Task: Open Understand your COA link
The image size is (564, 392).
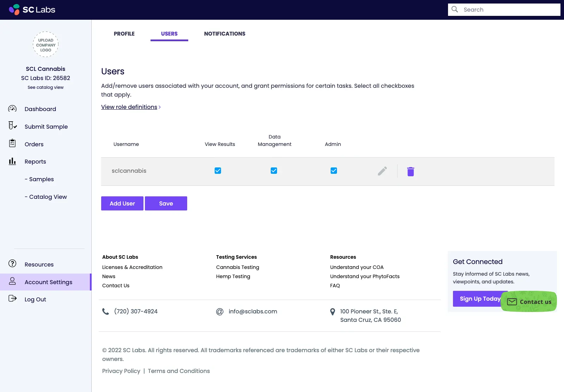Action: 357,267
